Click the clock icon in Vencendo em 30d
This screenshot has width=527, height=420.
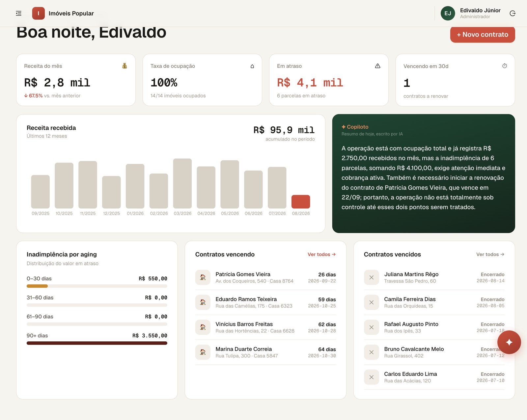point(504,66)
